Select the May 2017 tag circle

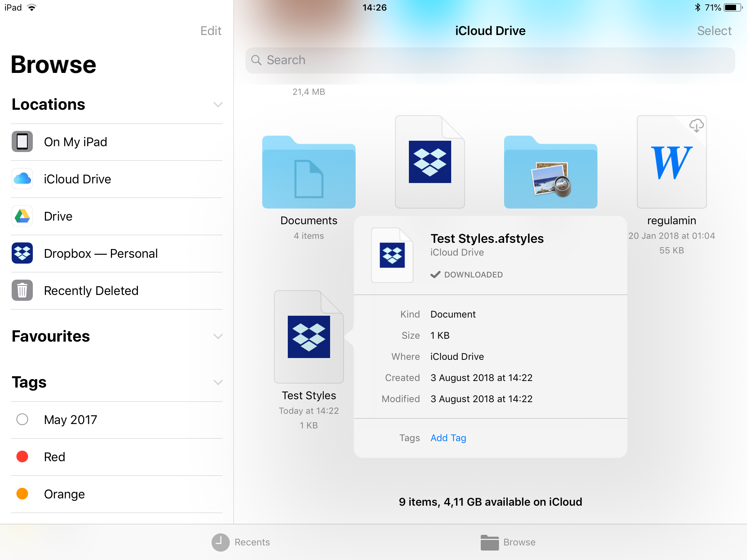[22, 419]
